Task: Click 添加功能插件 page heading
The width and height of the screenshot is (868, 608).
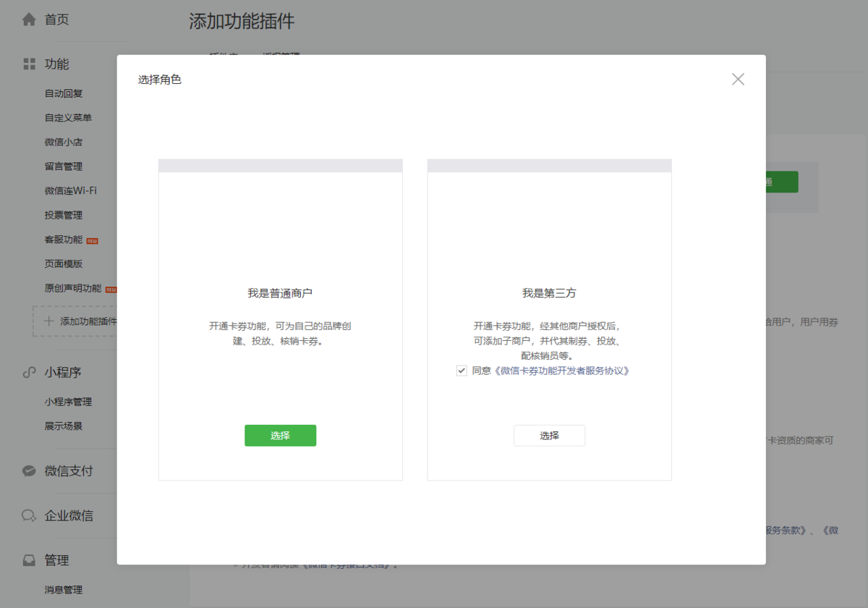Action: coord(242,21)
